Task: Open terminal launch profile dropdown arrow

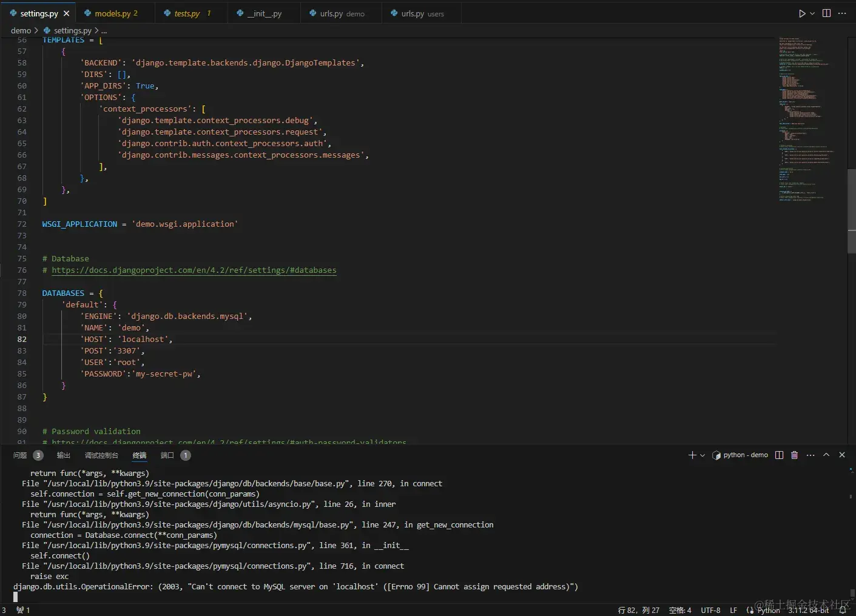Action: 703,455
